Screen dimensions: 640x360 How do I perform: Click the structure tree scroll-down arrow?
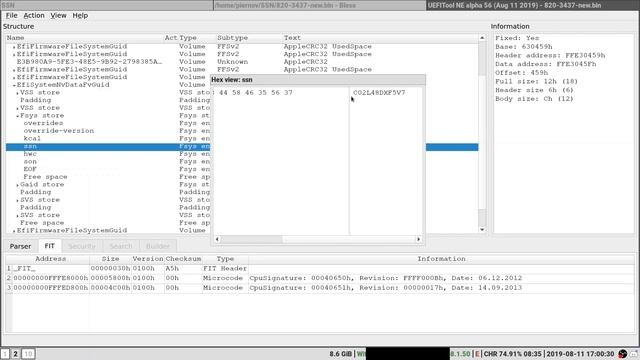pos(482,230)
